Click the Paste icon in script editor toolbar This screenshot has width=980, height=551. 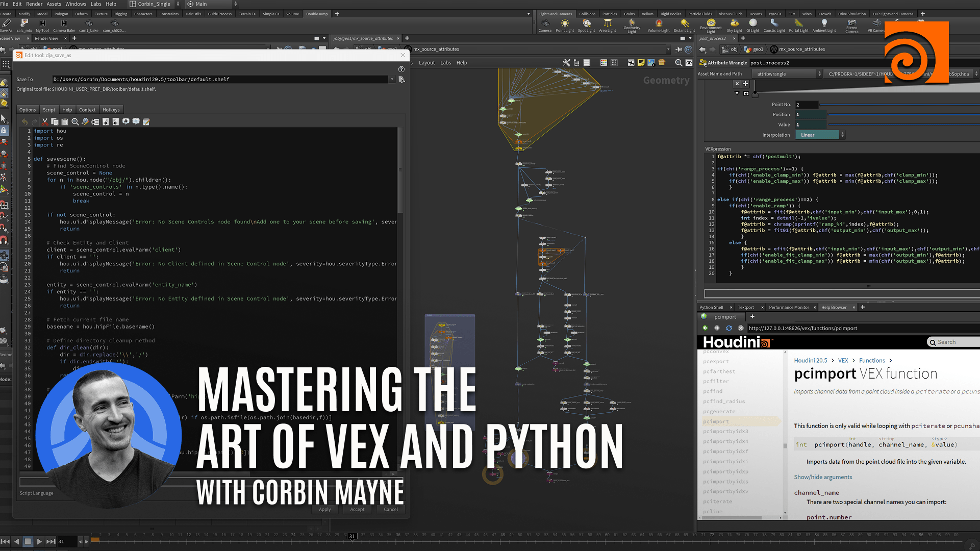pyautogui.click(x=65, y=121)
